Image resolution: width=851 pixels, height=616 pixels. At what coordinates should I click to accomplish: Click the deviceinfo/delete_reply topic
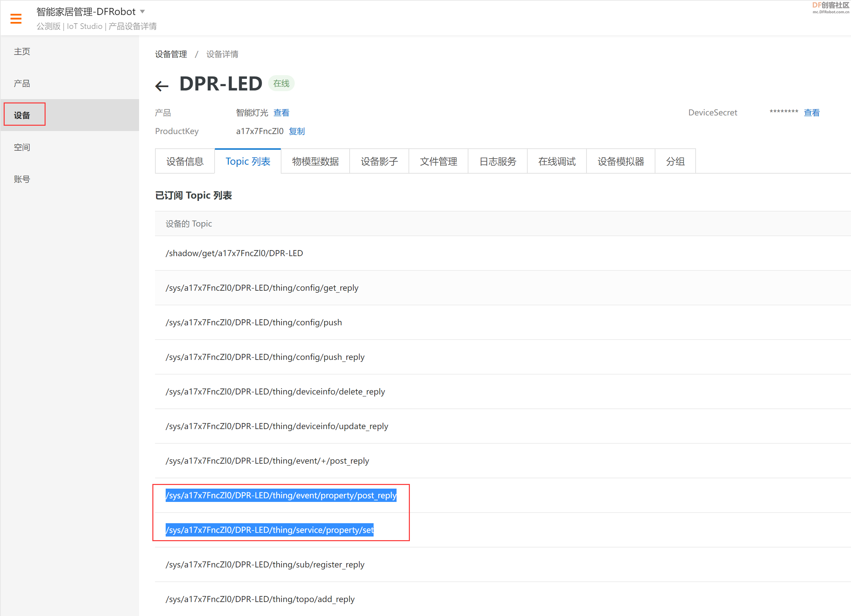pos(275,392)
